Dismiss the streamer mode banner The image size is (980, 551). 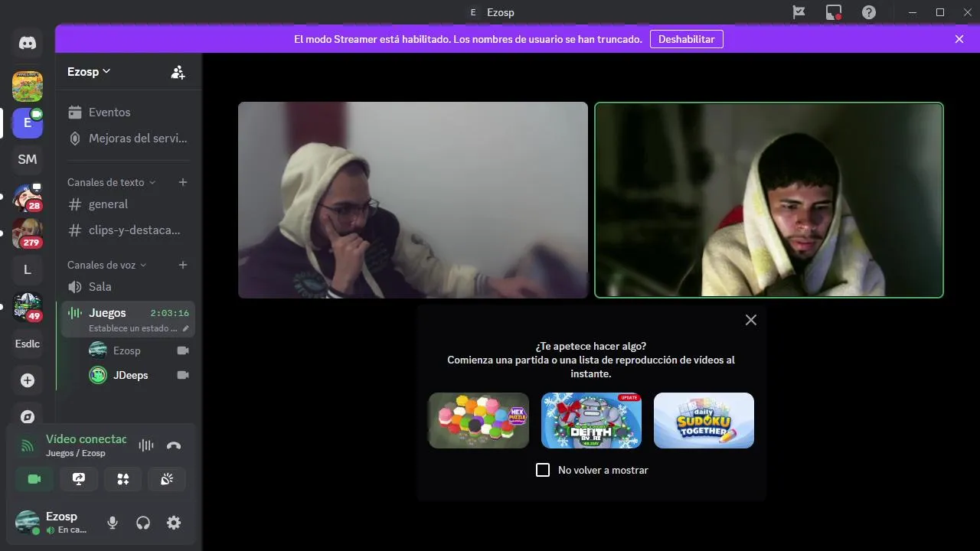pyautogui.click(x=959, y=39)
